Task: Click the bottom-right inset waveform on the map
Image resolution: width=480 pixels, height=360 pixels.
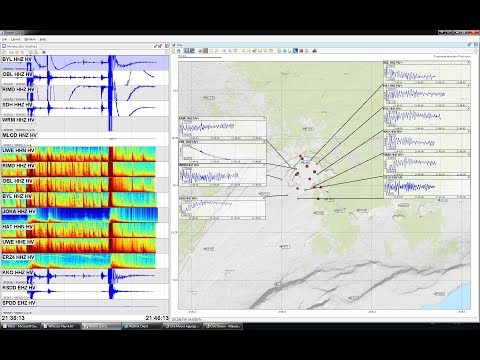Action: 427,188
